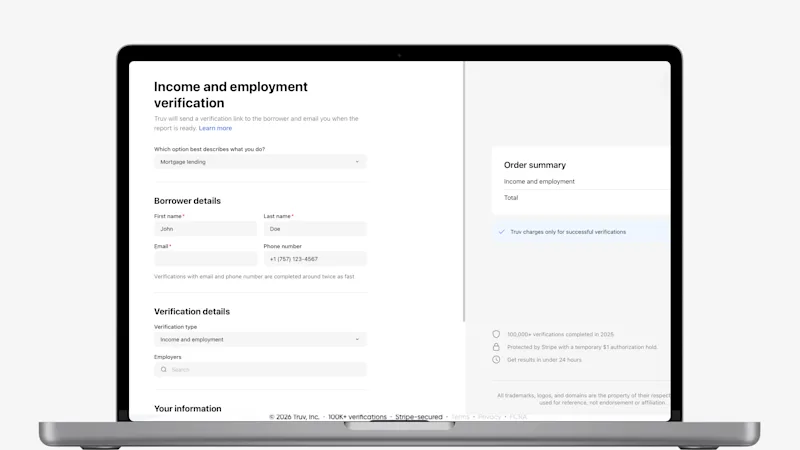Click the chevron arrow of Verification type select

pyautogui.click(x=357, y=339)
